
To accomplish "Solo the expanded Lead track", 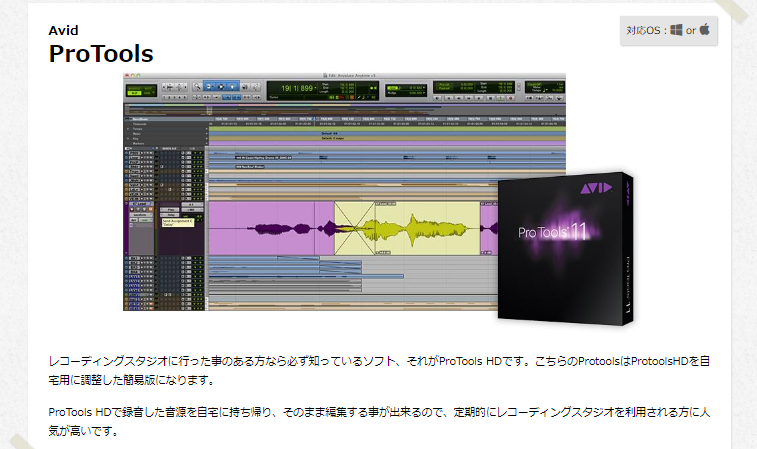I will click(x=144, y=209).
